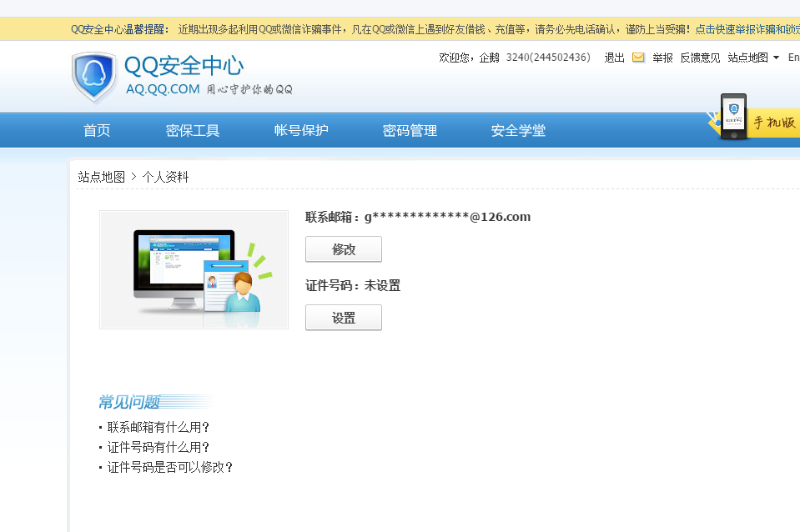Open the 安全学堂 navigation tab
Screen dimensions: 800x532
518,131
